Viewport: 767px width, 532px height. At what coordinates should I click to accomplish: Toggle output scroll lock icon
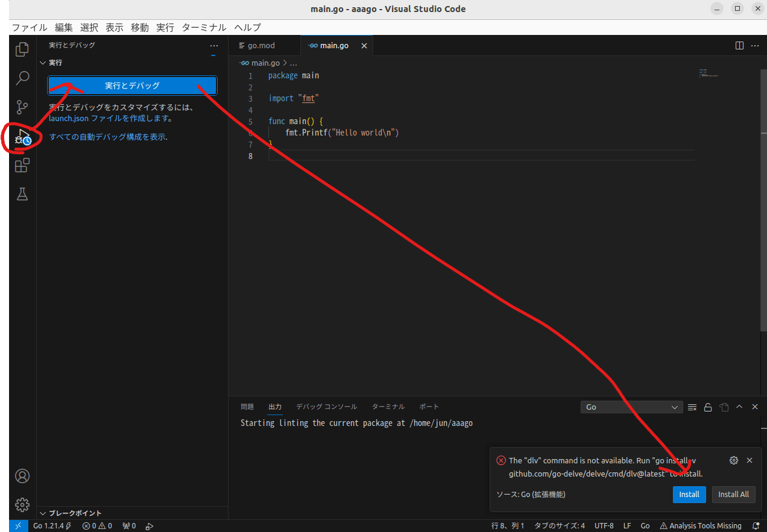[708, 407]
